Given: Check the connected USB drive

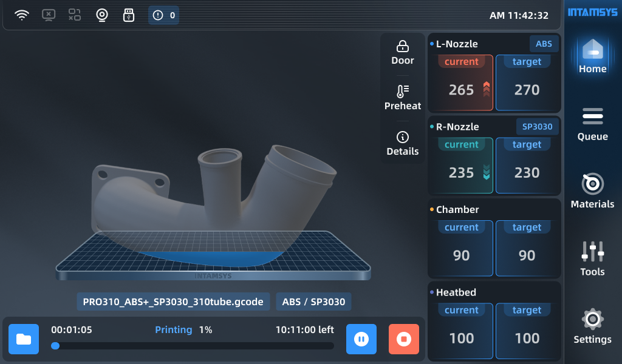Looking at the screenshot, I should click(x=128, y=14).
